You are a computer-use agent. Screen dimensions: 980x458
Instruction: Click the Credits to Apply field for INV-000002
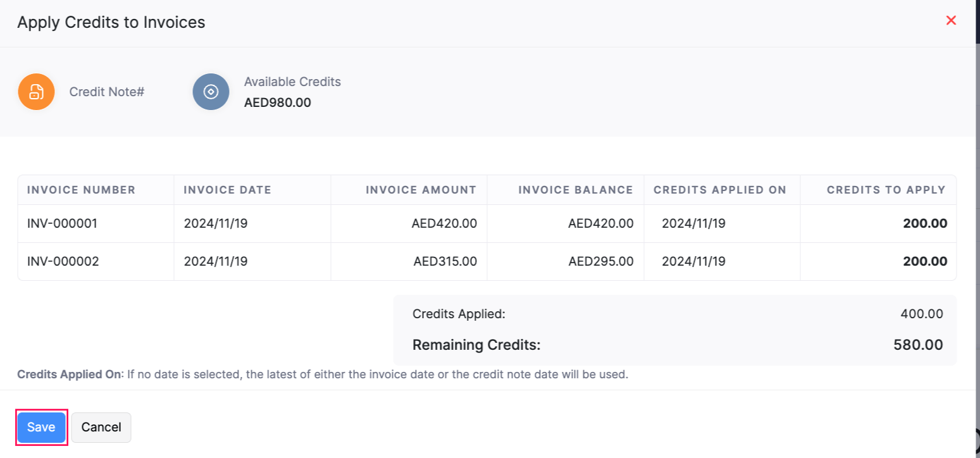pyautogui.click(x=929, y=261)
